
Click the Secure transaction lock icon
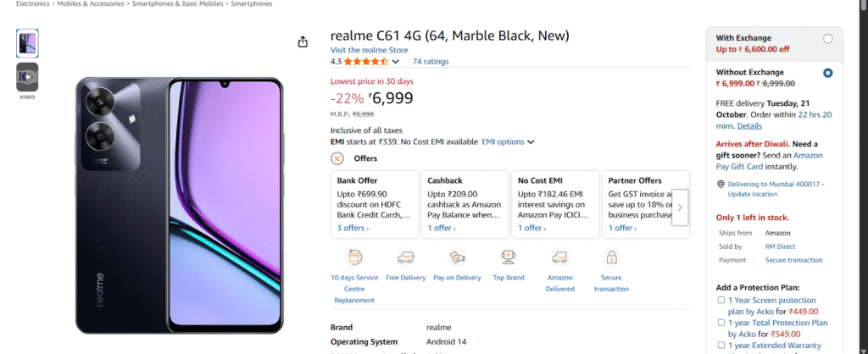pyautogui.click(x=611, y=257)
